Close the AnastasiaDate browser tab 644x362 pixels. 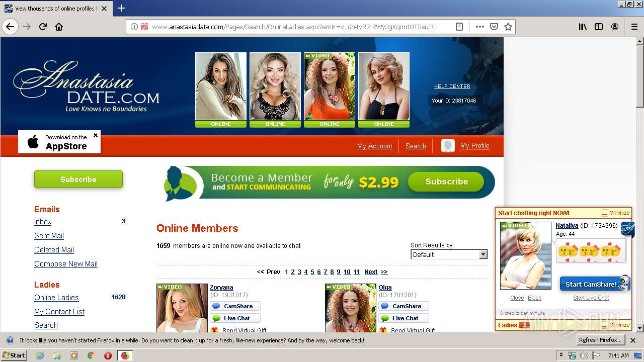click(104, 9)
